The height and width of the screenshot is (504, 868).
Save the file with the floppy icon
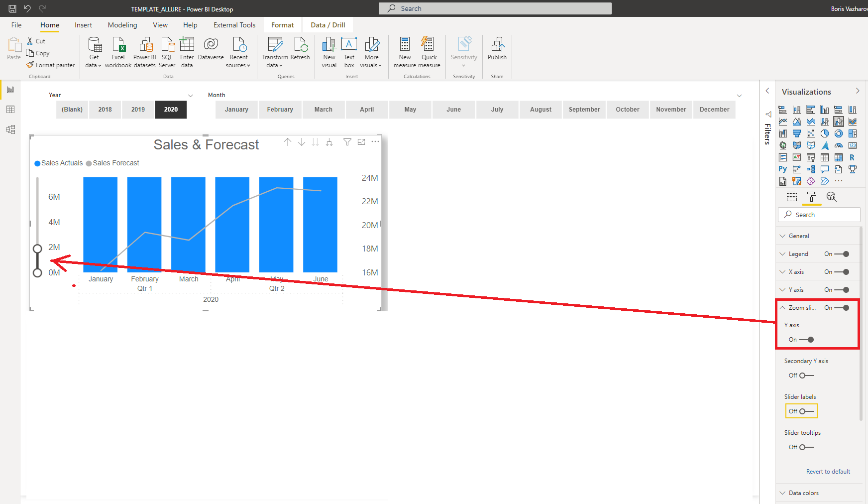tap(12, 8)
